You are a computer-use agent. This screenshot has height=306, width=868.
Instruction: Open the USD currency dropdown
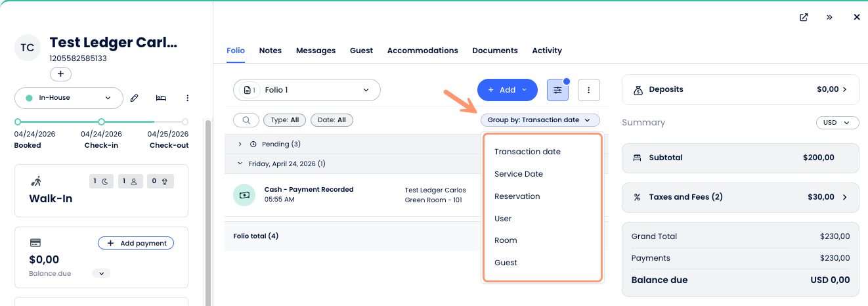tap(837, 123)
